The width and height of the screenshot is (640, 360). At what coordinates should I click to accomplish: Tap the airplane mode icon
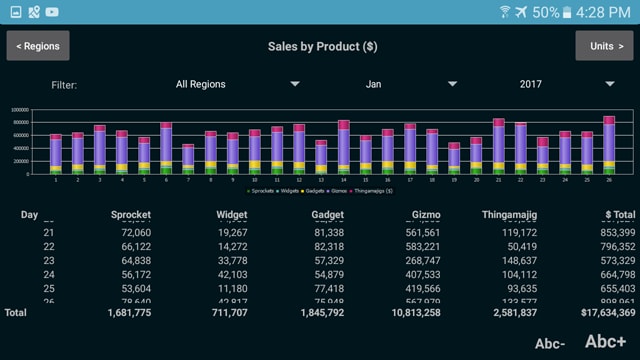coord(521,12)
